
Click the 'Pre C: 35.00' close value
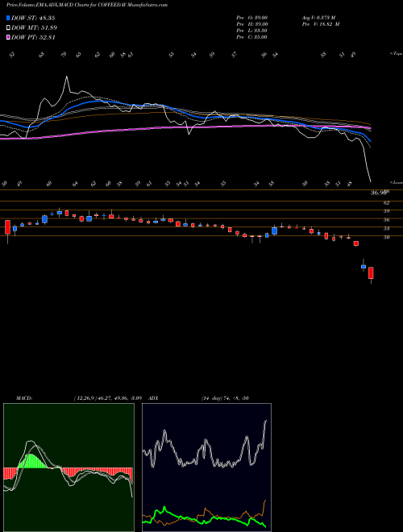coord(252,37)
